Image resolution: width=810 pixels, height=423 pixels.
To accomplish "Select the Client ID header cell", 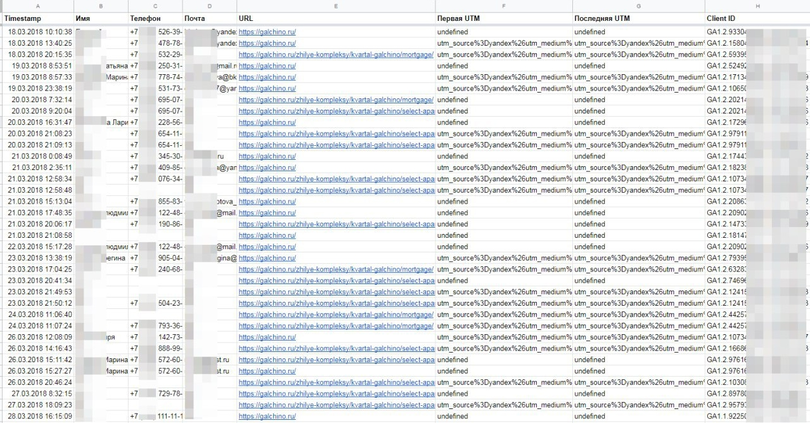I will click(x=757, y=19).
